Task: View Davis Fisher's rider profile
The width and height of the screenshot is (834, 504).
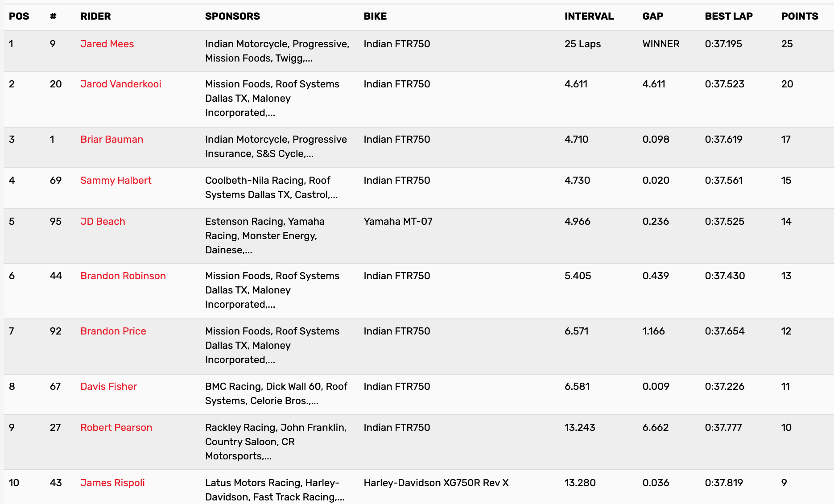Action: pyautogui.click(x=108, y=386)
